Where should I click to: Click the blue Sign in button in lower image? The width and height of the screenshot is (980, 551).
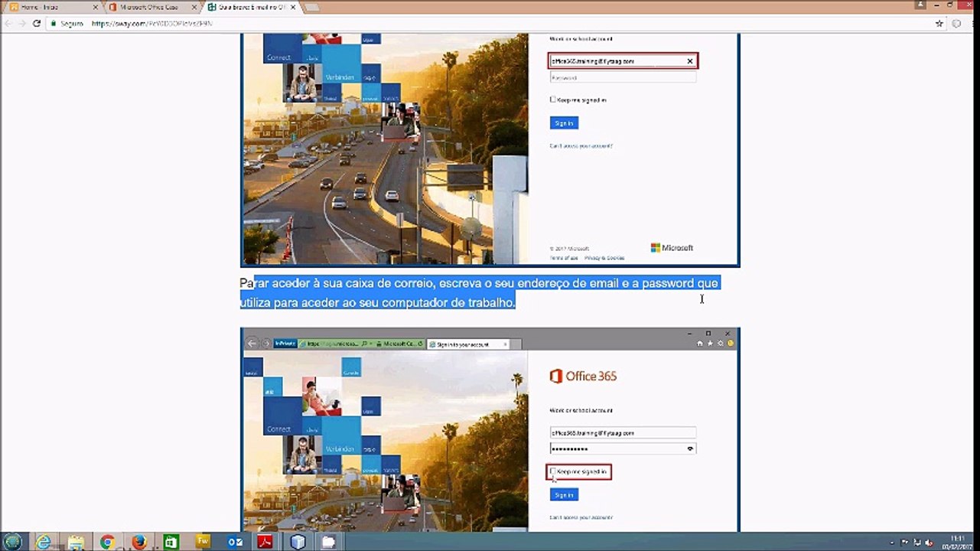564,495
